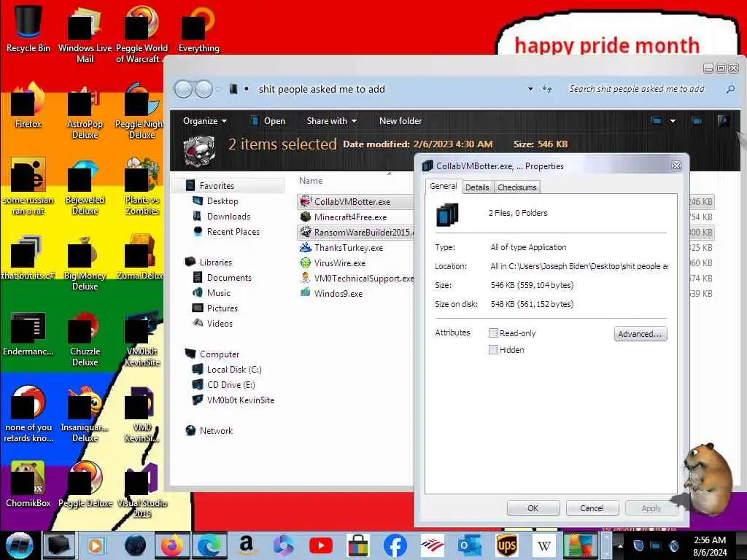747x560 pixels.
Task: Open Facebook taskbar shortcut
Action: tap(395, 545)
